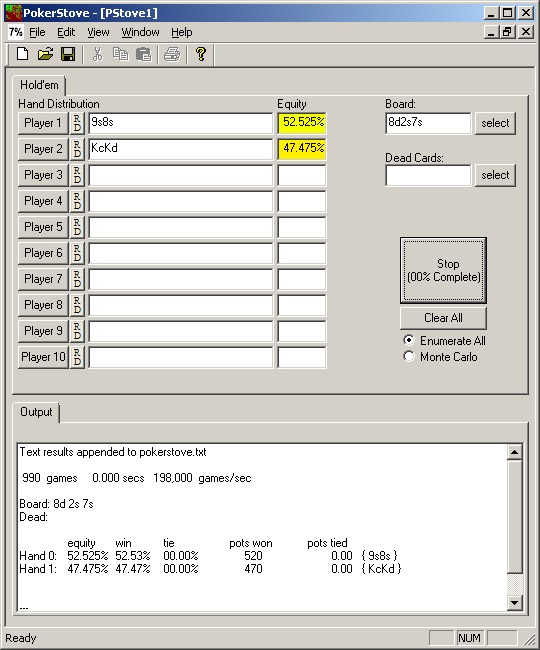Click the yellow question mark Help icon

pyautogui.click(x=201, y=54)
